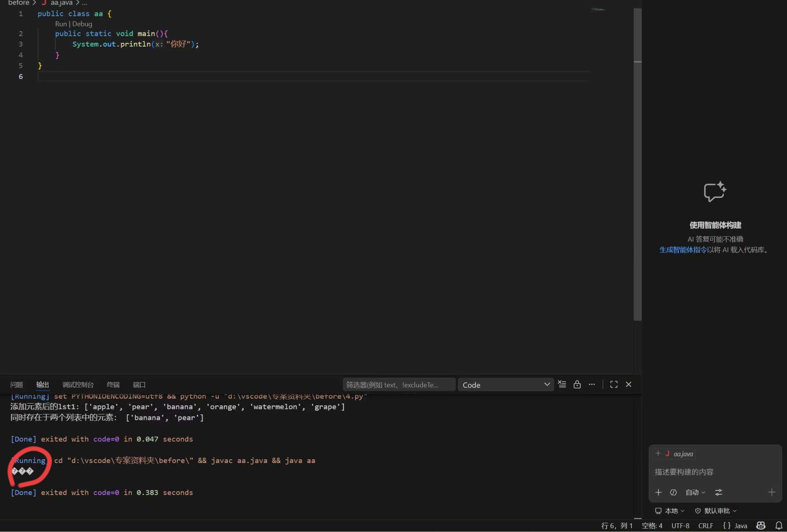Screen dimensions: 787x532
Task: Open the Code output channel dropdown
Action: 506,385
